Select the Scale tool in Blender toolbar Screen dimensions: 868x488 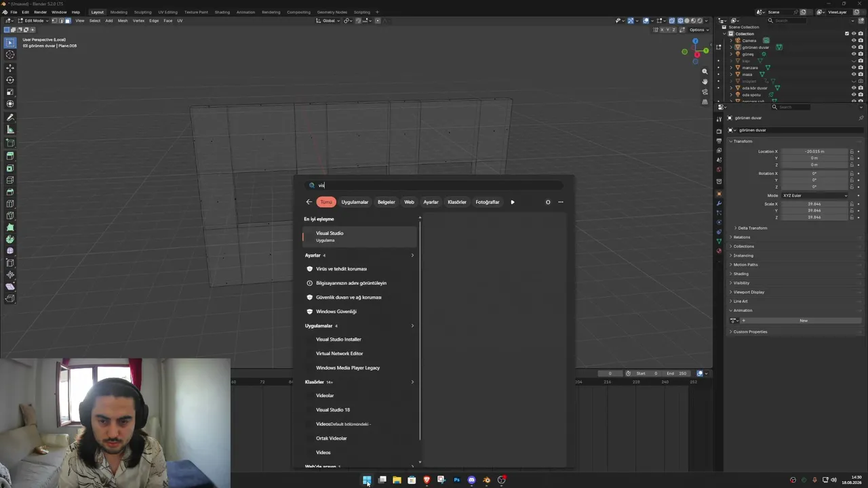point(10,92)
